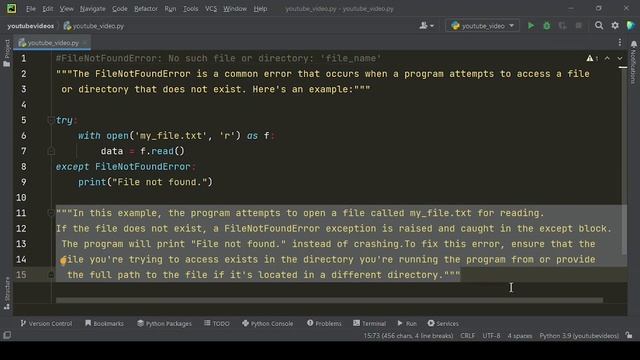Open the user account/code with me icon
The image size is (640, 360).
coord(426,26)
